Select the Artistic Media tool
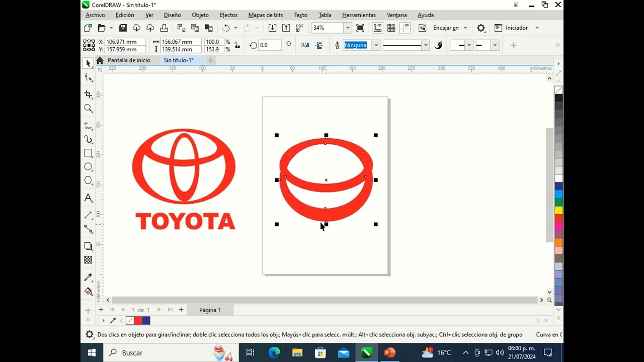 point(89,139)
